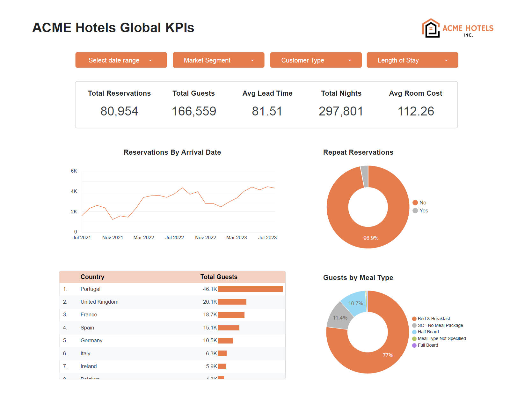532x399 pixels.
Task: Select the Total Guests column header
Action: (x=218, y=277)
